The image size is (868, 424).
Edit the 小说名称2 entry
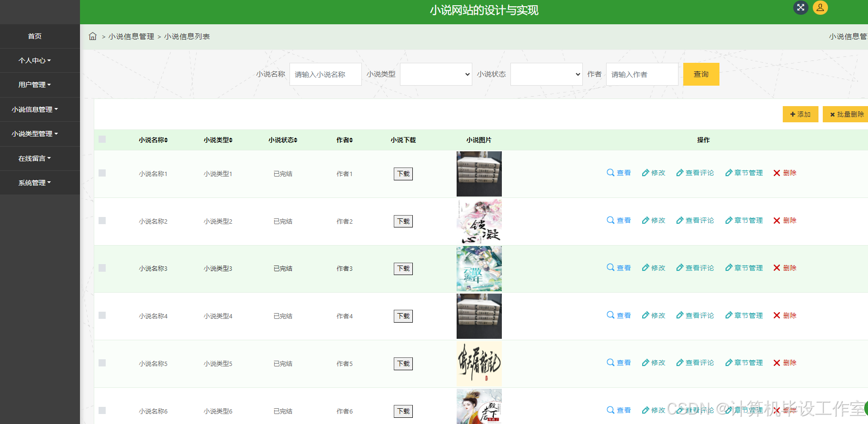(653, 220)
